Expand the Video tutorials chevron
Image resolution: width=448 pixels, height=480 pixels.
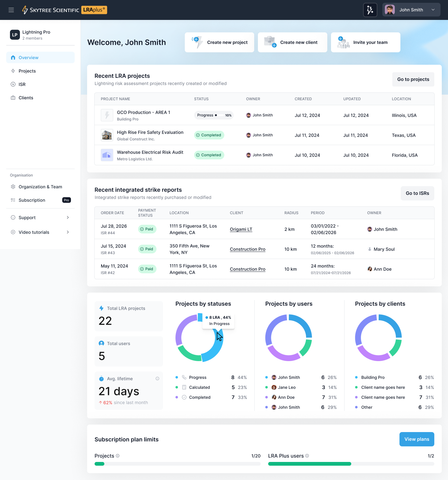click(68, 232)
